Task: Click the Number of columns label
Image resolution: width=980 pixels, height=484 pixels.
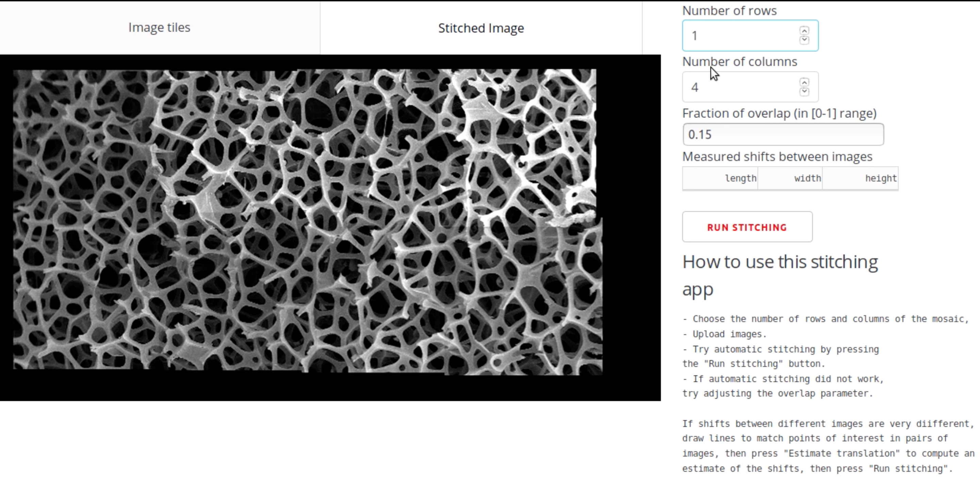Action: 739,62
